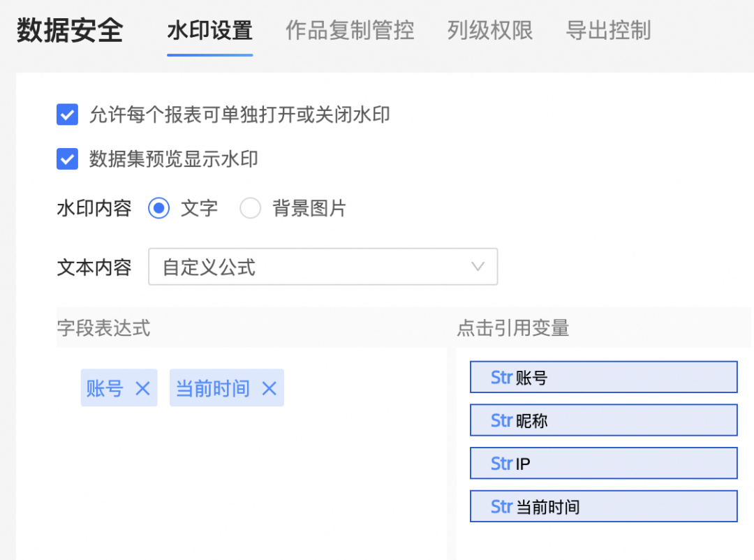
Task: Click the 账号 tag in field expression
Action: click(x=105, y=388)
